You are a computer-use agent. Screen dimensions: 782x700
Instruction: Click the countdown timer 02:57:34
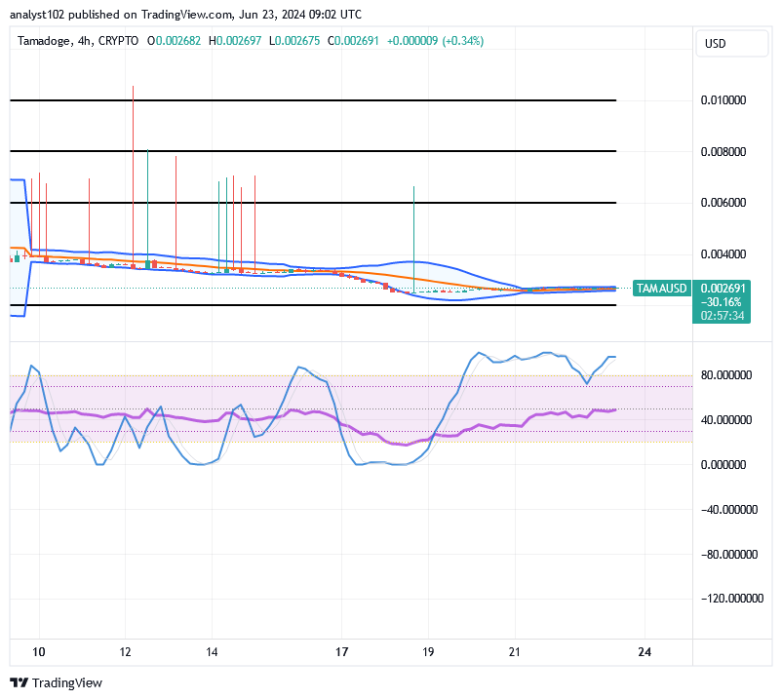click(x=722, y=314)
